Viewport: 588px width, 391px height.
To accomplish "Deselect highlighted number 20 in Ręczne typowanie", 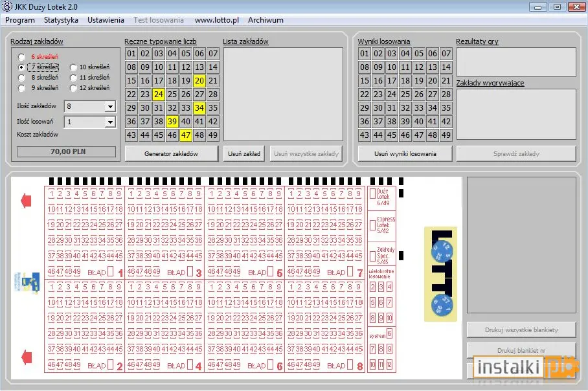I will (x=199, y=81).
